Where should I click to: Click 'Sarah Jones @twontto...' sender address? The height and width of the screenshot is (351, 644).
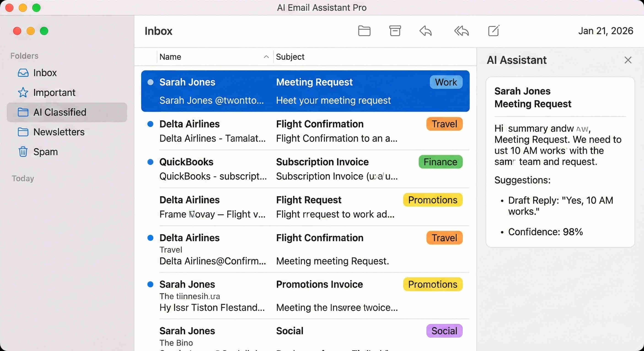(212, 100)
